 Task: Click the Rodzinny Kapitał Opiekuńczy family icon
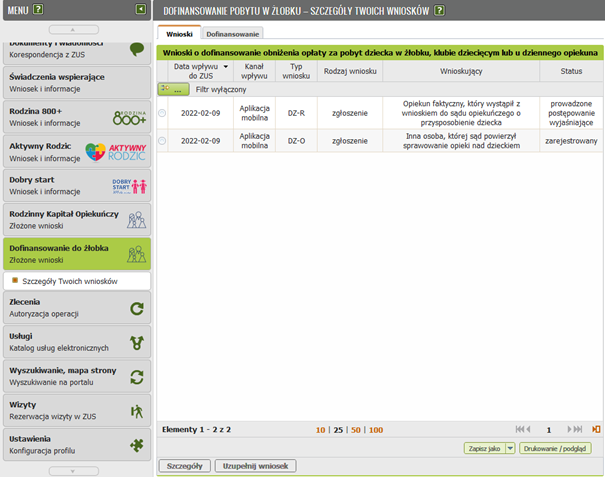click(137, 220)
